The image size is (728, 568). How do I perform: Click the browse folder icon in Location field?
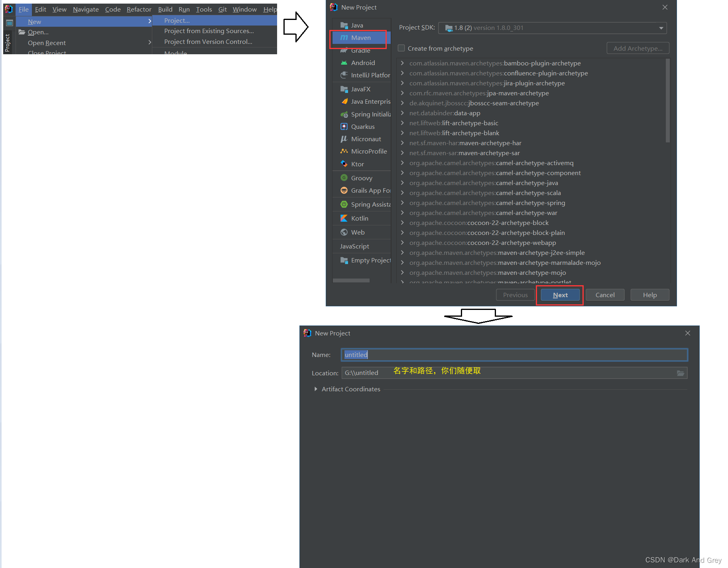[x=681, y=373]
